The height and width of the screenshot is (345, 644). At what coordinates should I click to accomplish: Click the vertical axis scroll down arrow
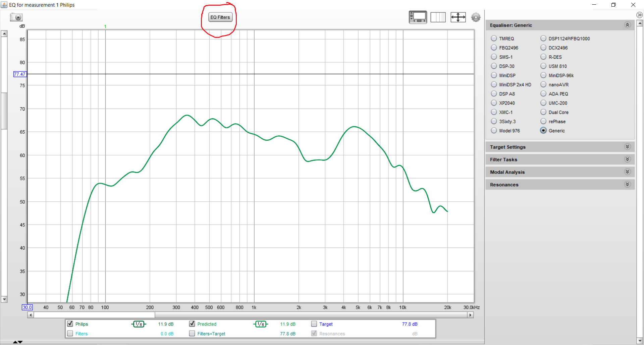tap(4, 299)
